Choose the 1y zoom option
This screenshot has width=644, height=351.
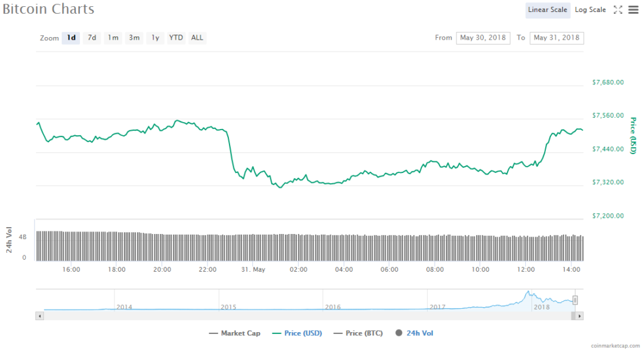click(x=155, y=38)
